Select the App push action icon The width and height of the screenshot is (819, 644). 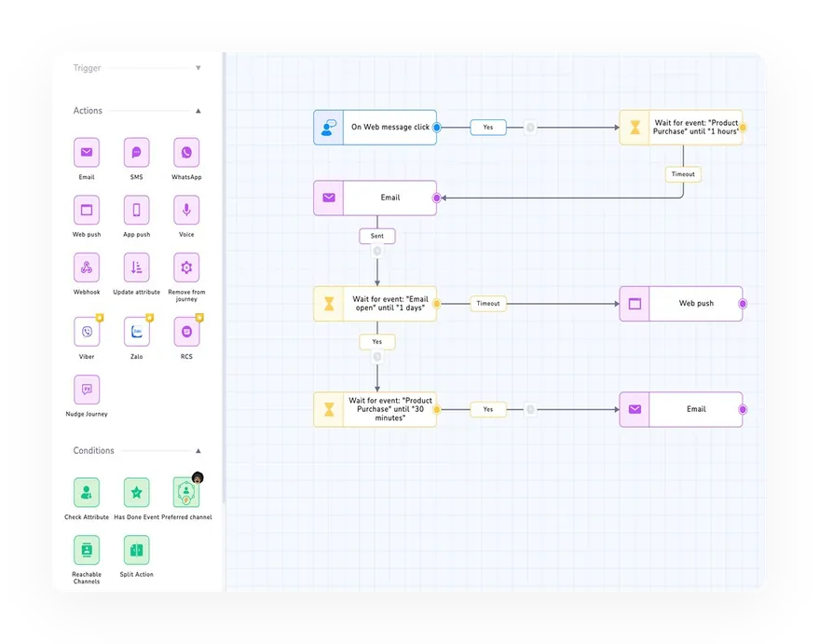[x=136, y=210]
